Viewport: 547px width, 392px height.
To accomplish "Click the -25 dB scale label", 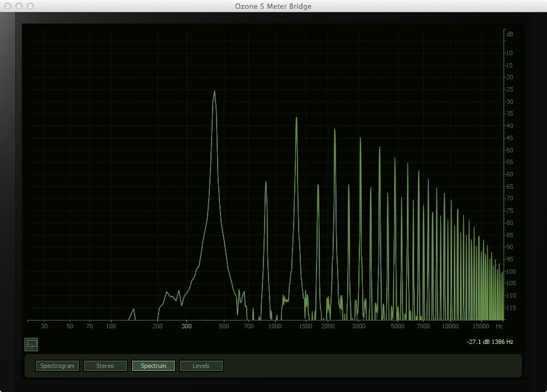I will point(509,89).
